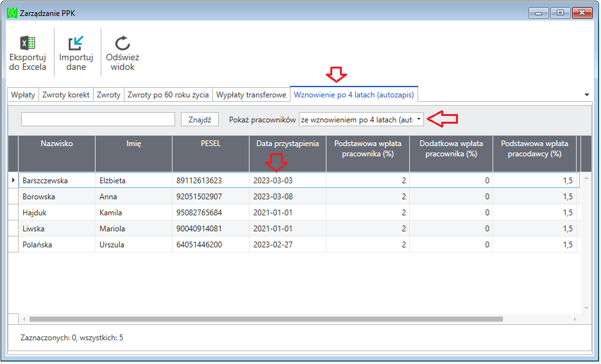This screenshot has width=601, height=364.
Task: Click PESEL 89112613623 cell
Action: 211,180
